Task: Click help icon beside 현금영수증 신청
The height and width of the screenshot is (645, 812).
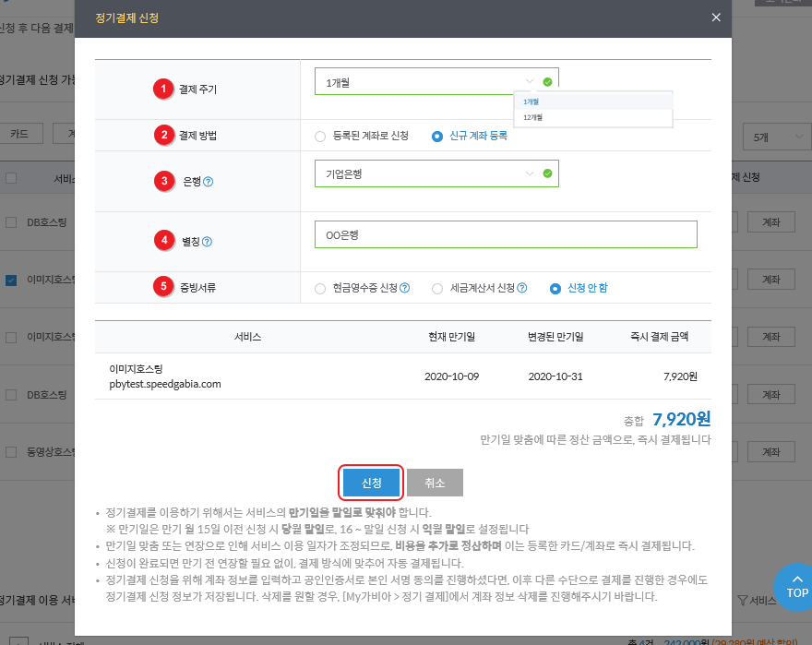Action: click(405, 288)
